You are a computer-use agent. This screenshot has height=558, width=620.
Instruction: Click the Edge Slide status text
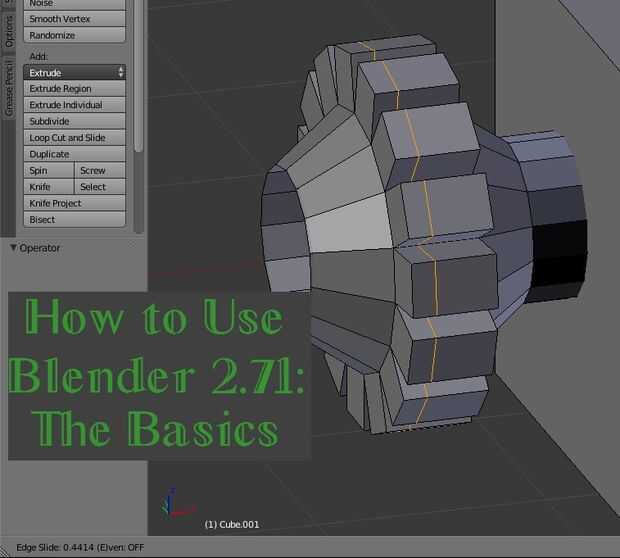point(80,547)
